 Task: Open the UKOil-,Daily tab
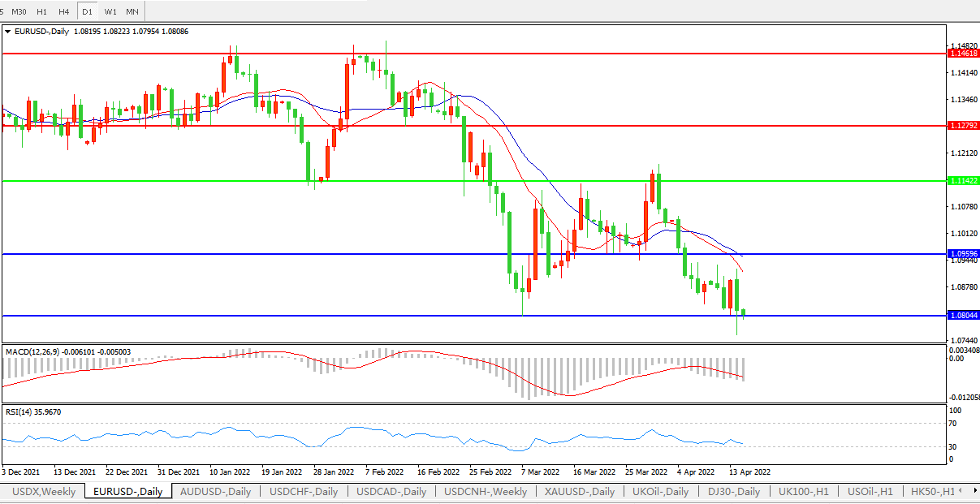tap(661, 492)
